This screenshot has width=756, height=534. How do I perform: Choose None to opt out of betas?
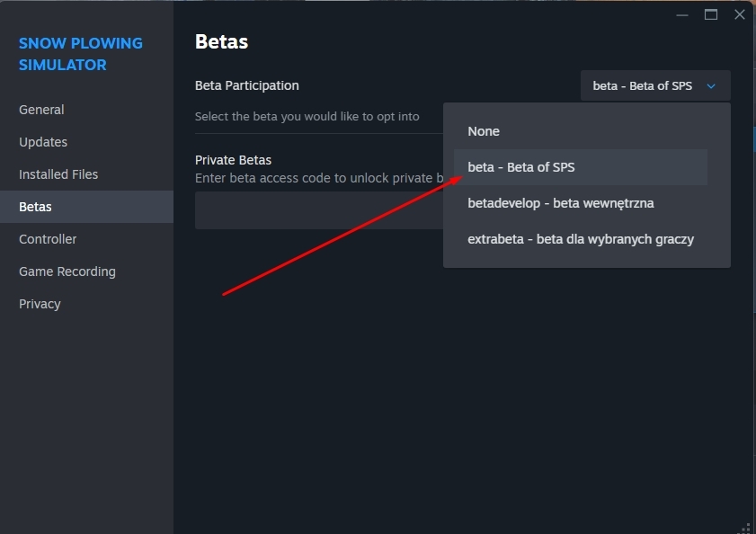tap(484, 131)
